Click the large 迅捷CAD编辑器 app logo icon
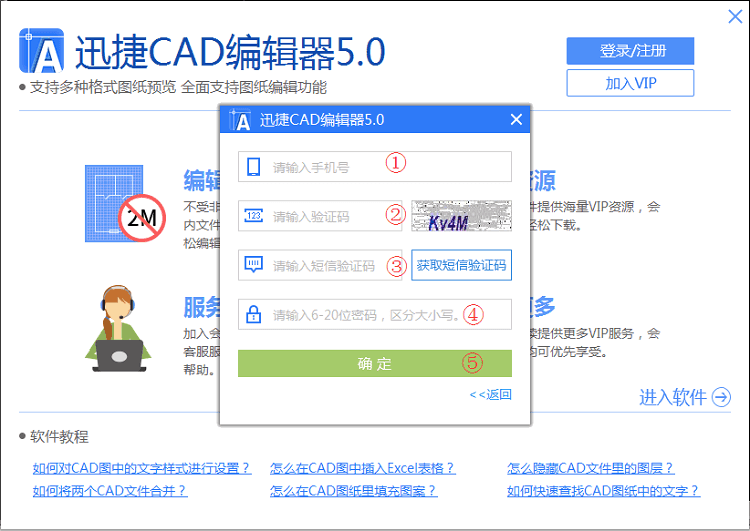This screenshot has height=531, width=750. pos(42,51)
